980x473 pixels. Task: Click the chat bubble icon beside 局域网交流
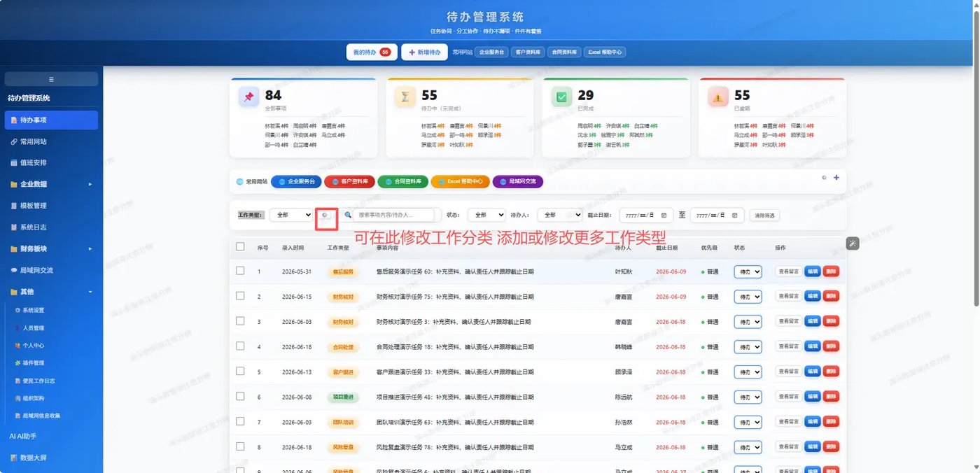14,270
